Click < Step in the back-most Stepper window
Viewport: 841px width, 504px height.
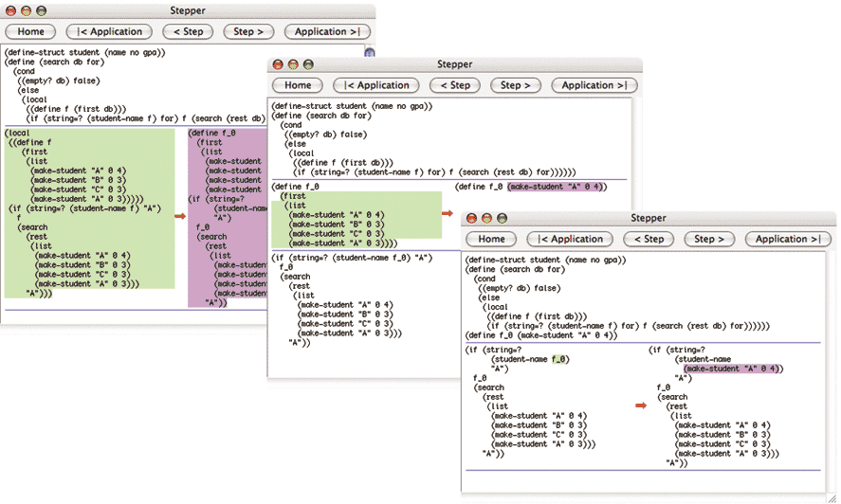pyautogui.click(x=188, y=31)
